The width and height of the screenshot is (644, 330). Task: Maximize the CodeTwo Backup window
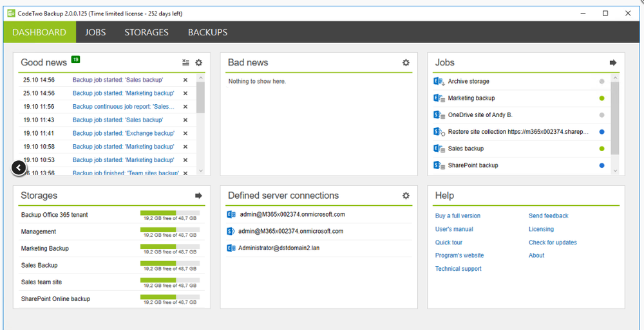[605, 13]
